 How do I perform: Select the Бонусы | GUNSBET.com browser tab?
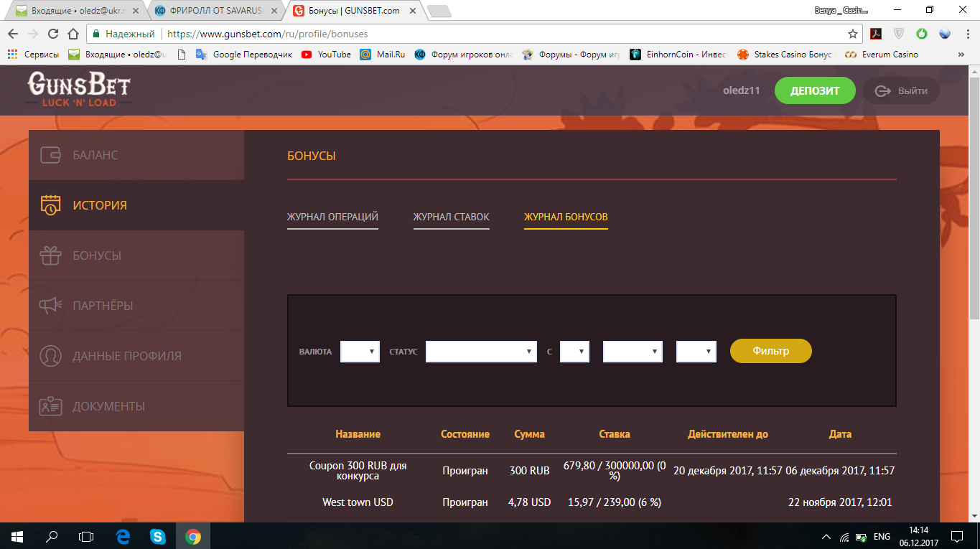(355, 11)
